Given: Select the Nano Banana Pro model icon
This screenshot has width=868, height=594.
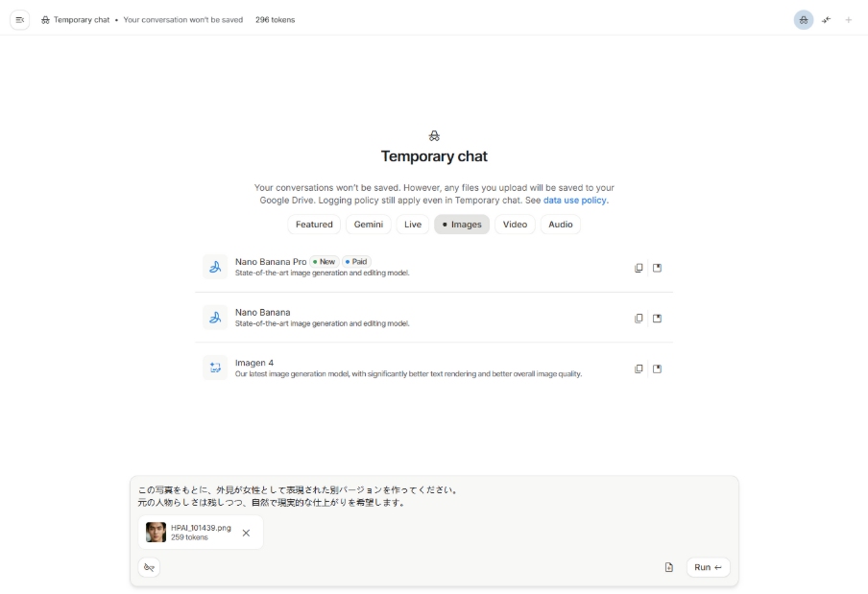Looking at the screenshot, I should point(215,266).
